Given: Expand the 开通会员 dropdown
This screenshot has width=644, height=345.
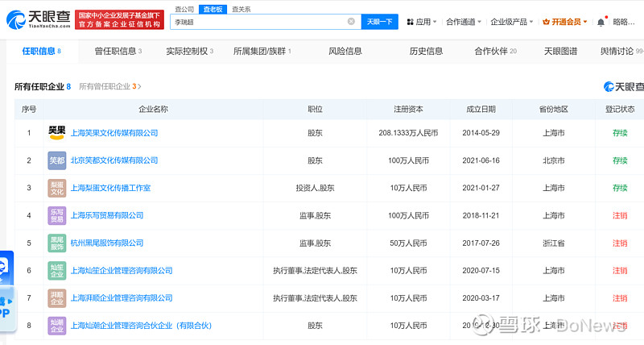Looking at the screenshot, I should pyautogui.click(x=565, y=22).
